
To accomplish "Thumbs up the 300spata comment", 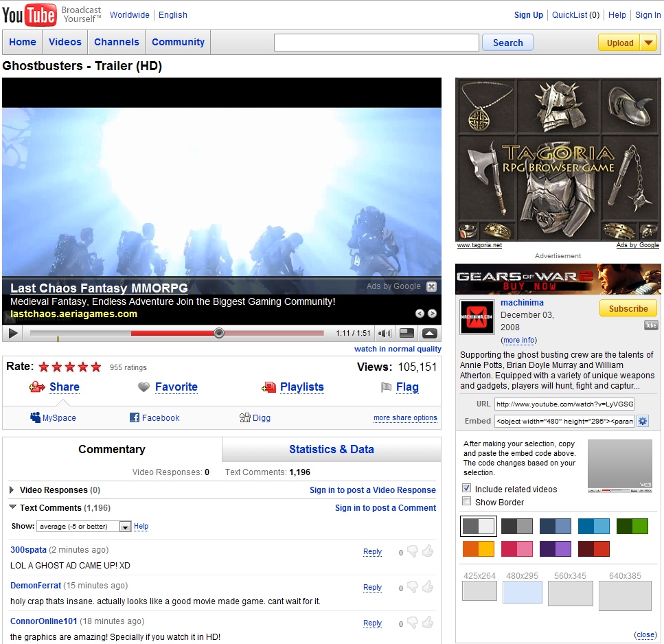I will tap(428, 551).
